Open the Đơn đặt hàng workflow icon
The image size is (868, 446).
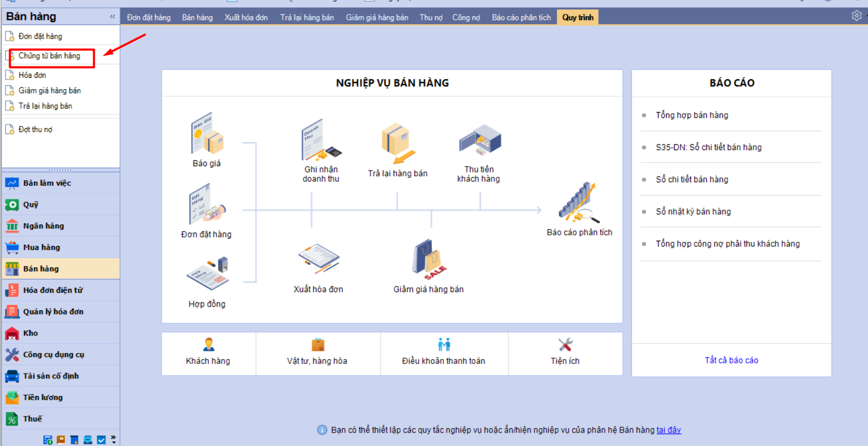(x=206, y=204)
